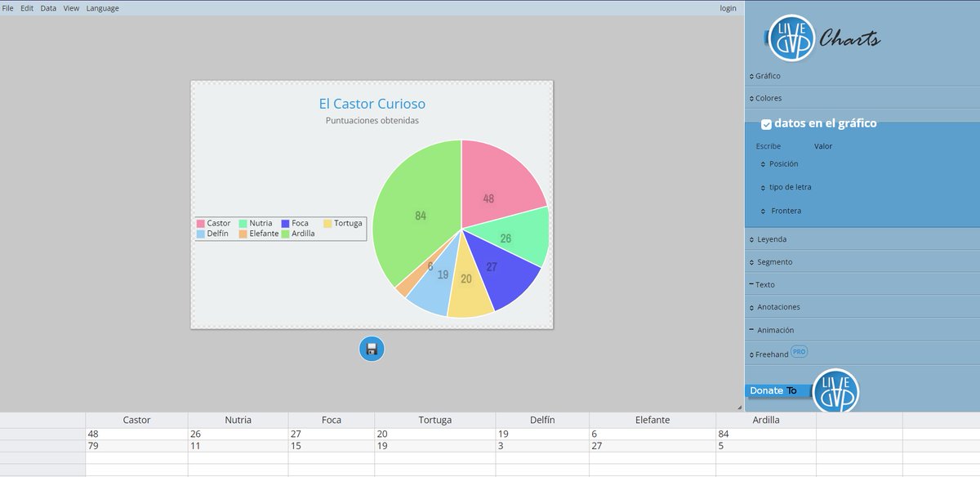Toggle the 'datos en el gráfico' checkbox
The height and width of the screenshot is (477, 980).
766,124
